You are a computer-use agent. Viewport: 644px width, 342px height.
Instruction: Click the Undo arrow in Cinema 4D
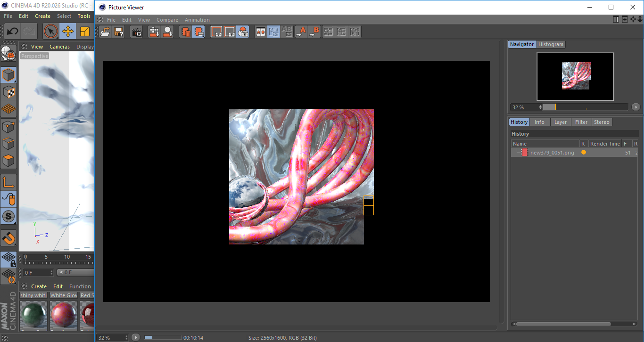(x=12, y=32)
